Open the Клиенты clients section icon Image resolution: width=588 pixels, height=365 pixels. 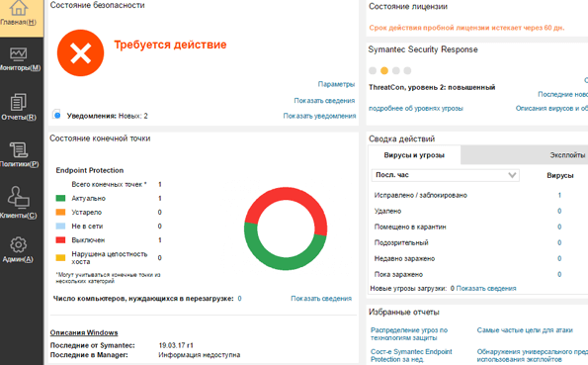(x=19, y=197)
